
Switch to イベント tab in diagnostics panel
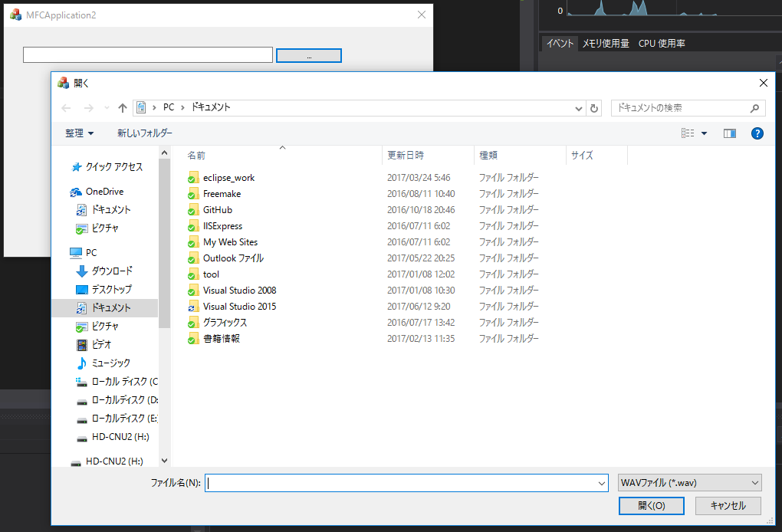pyautogui.click(x=560, y=44)
